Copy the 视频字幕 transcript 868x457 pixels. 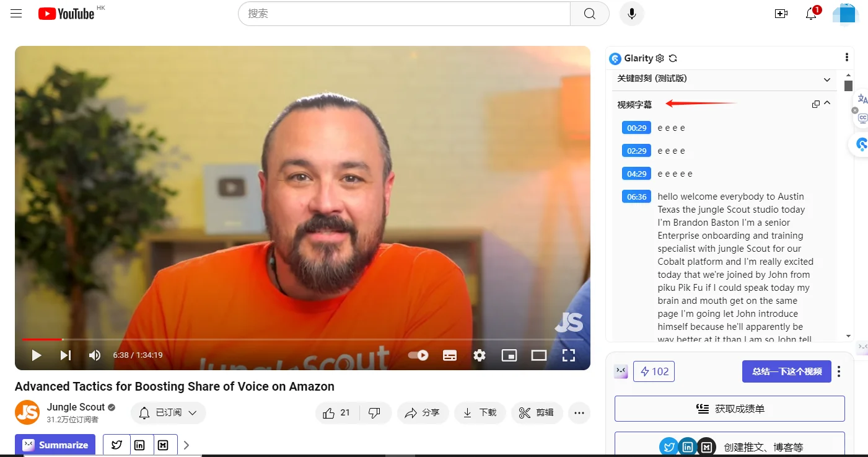[x=816, y=104]
